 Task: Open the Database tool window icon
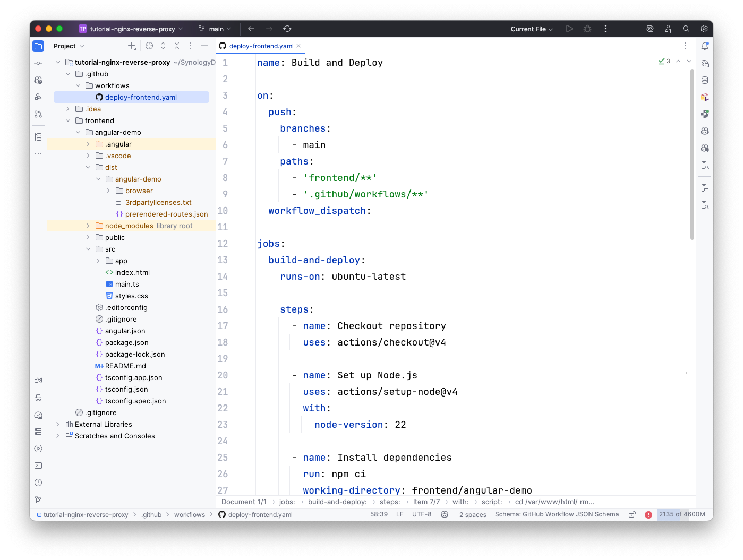coord(705,80)
